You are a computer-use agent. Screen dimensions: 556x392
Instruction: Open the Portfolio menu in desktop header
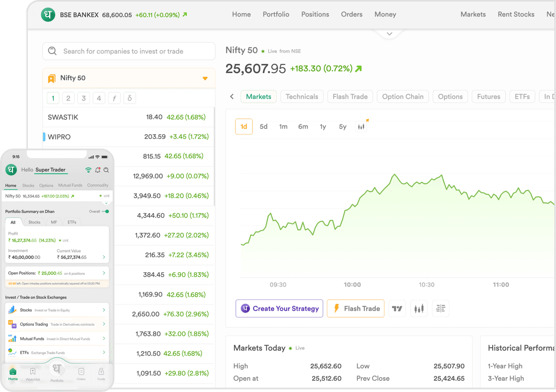point(276,14)
